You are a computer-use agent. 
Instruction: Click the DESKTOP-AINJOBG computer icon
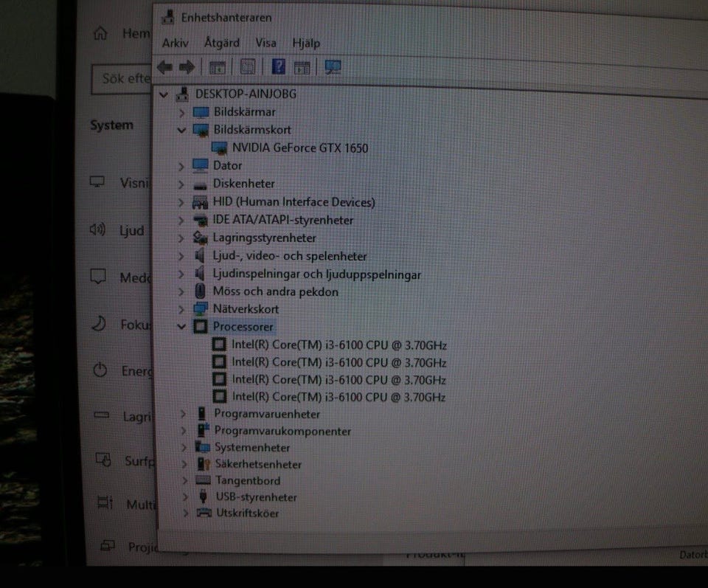pos(182,94)
